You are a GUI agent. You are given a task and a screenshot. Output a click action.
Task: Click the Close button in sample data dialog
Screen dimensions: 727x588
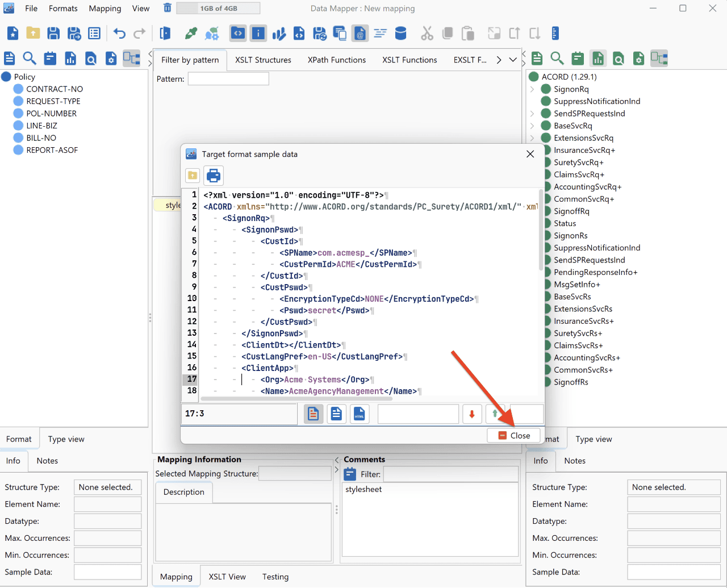coord(514,436)
